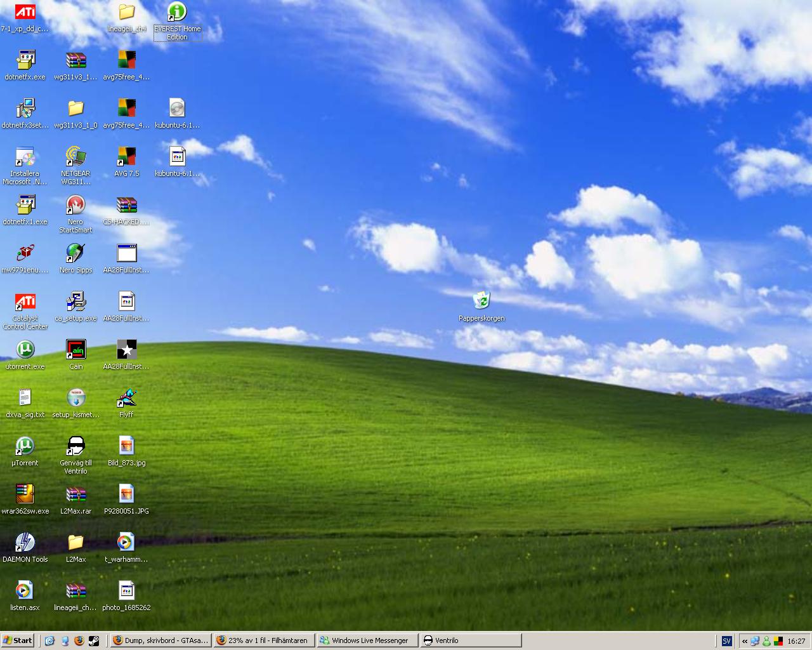Launch the Cain shortcut
The width and height of the screenshot is (812, 650).
76,355
